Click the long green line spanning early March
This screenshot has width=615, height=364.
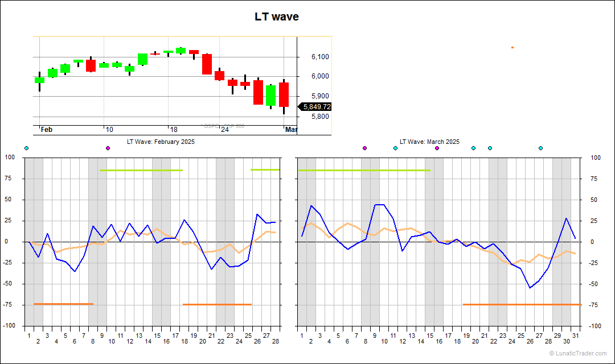point(364,170)
